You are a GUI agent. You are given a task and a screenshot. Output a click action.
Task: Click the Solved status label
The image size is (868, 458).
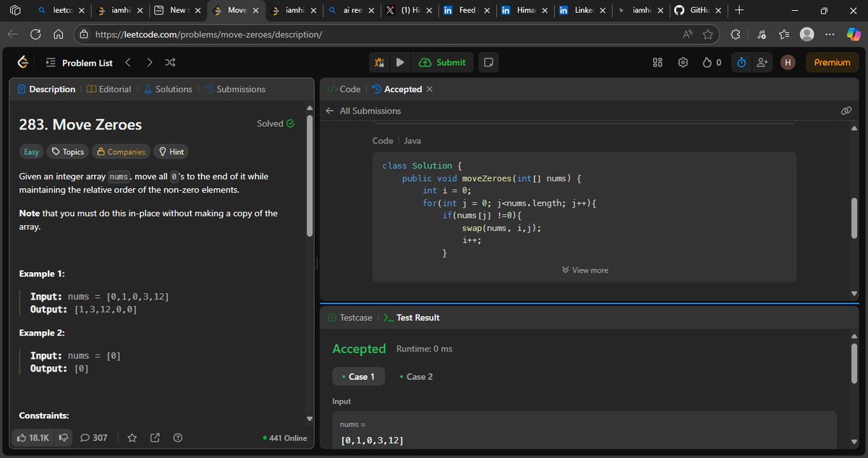coord(276,124)
